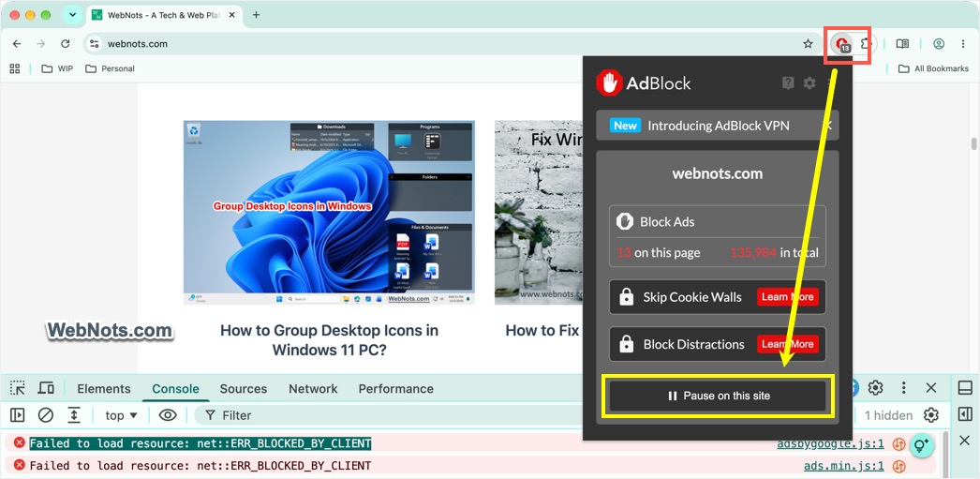Click the 1 hidden messages label
Screen dimensions: 980x479
click(x=888, y=415)
